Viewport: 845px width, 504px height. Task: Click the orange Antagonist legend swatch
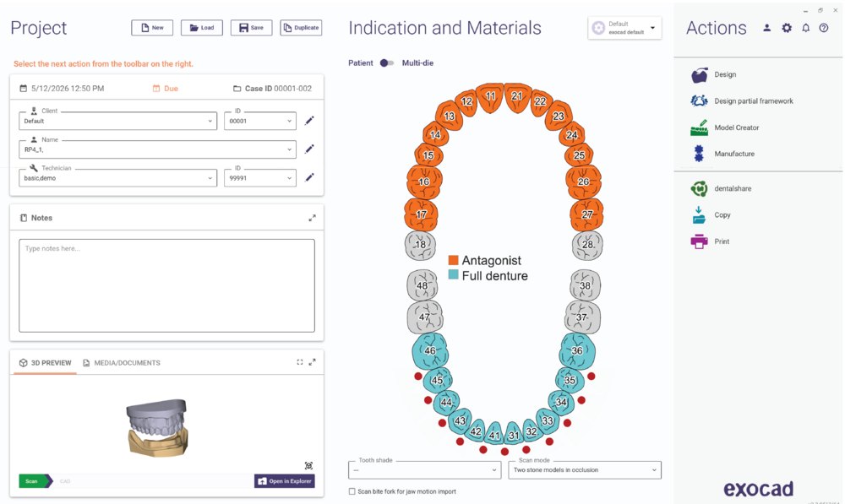(453, 260)
